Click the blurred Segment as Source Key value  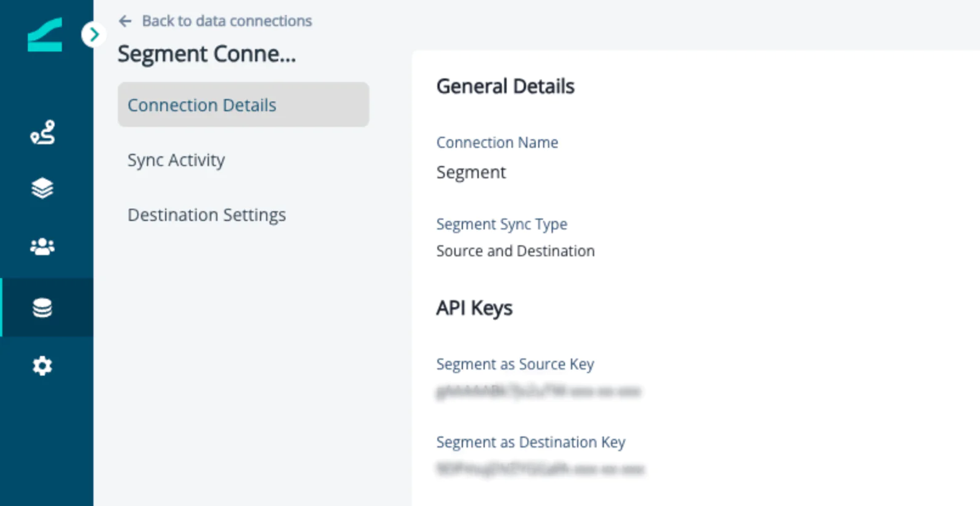[x=538, y=391]
